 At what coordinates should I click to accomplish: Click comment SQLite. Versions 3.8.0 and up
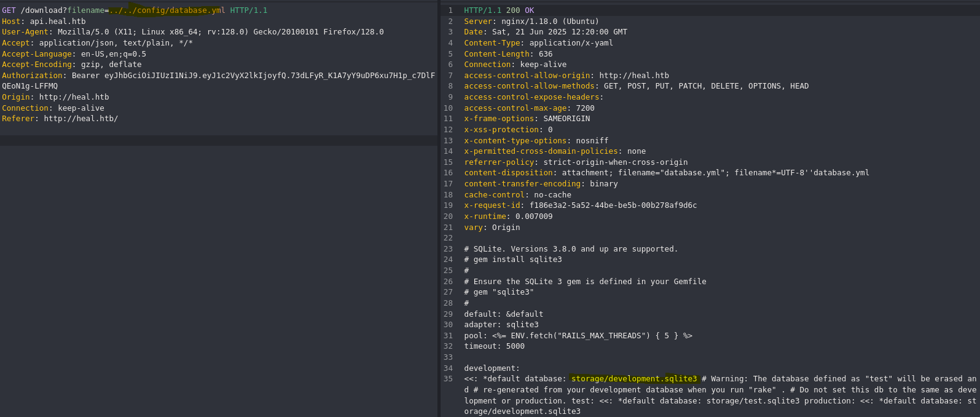tap(571, 249)
